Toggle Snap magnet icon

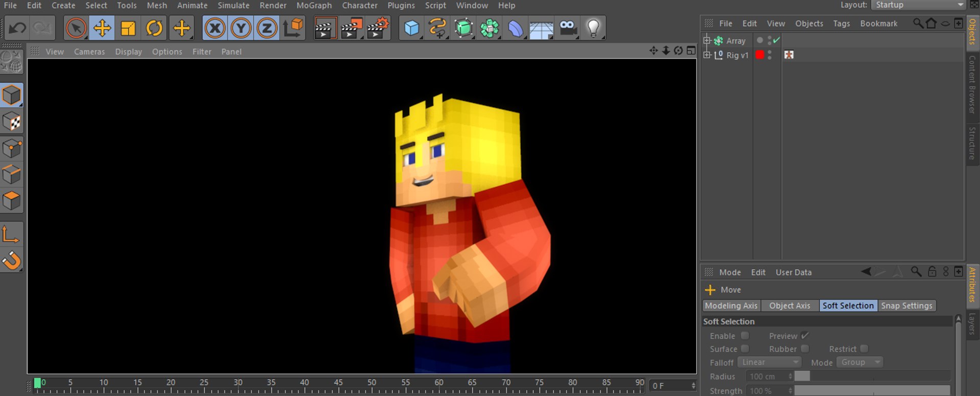point(11,261)
